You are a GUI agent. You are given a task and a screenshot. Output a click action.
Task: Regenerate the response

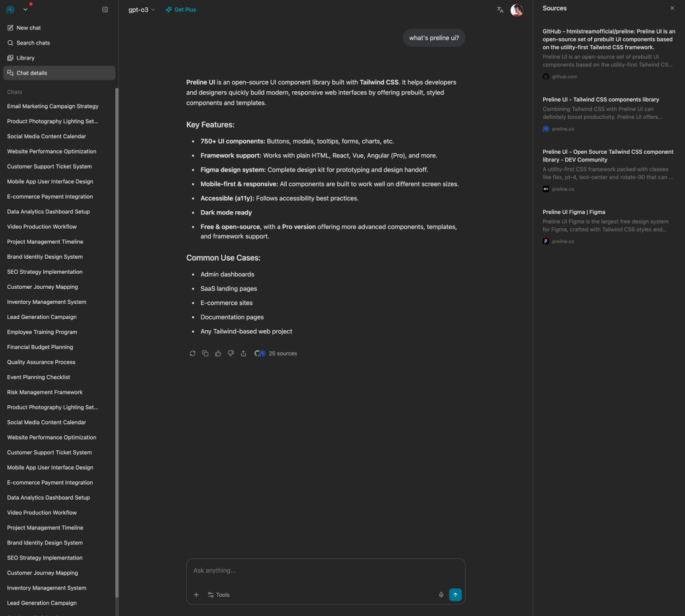(193, 353)
